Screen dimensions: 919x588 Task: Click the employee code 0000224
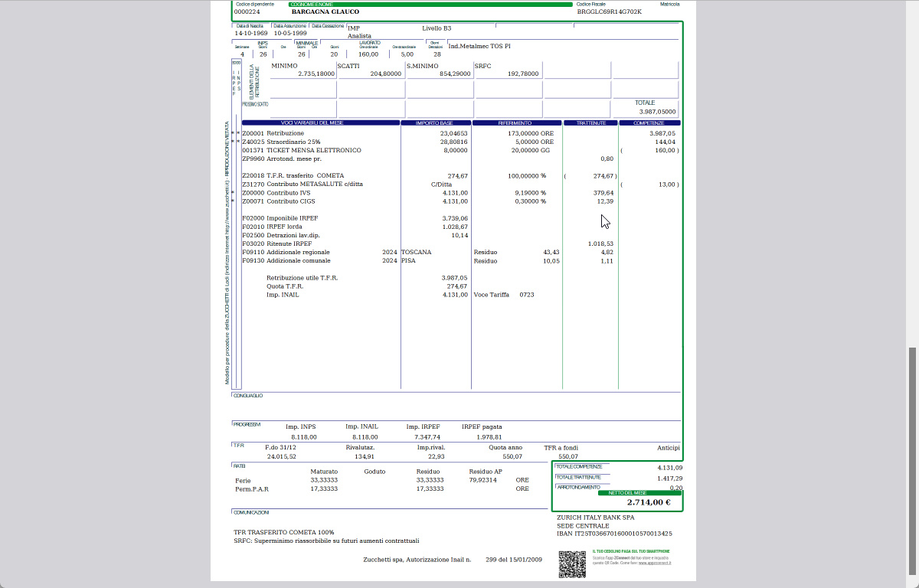click(x=247, y=11)
